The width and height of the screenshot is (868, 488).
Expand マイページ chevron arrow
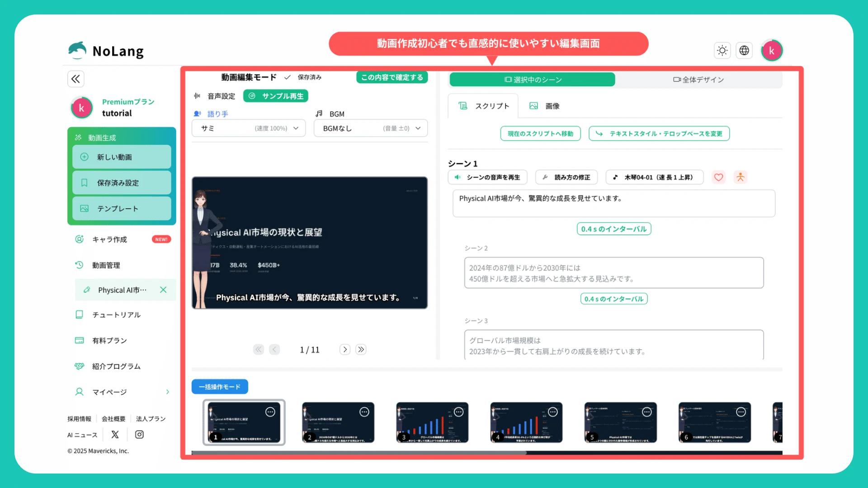point(167,392)
